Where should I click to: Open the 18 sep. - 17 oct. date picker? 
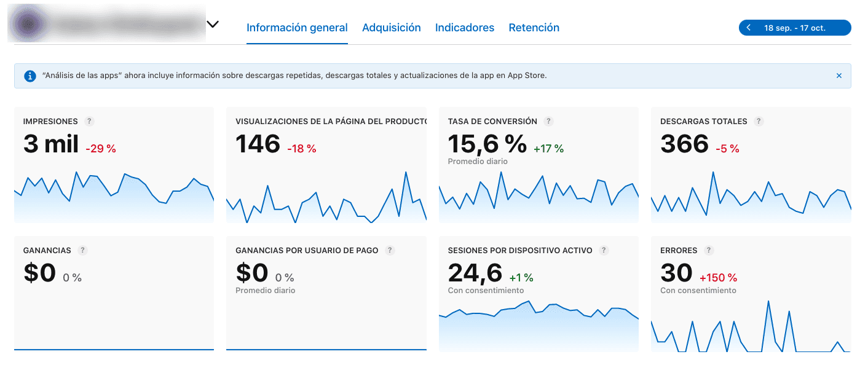pyautogui.click(x=798, y=28)
